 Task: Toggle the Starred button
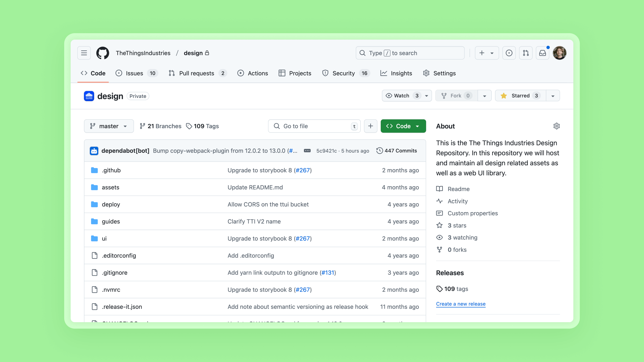[520, 96]
